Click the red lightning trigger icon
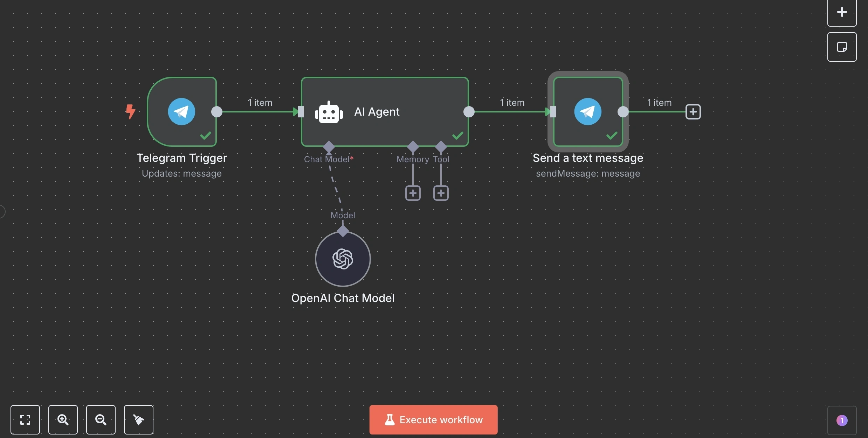The image size is (868, 438). (131, 111)
